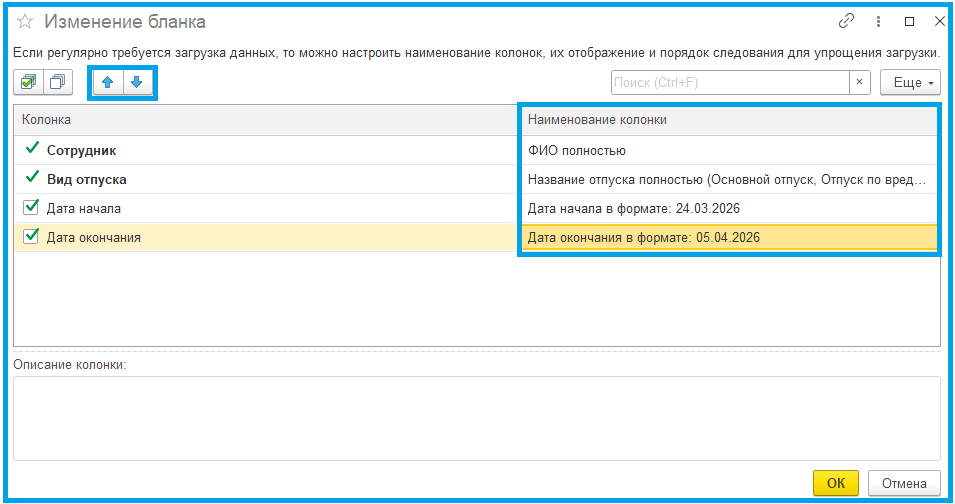Click in the Поиск search field
This screenshot has height=504, width=955.
point(730,83)
